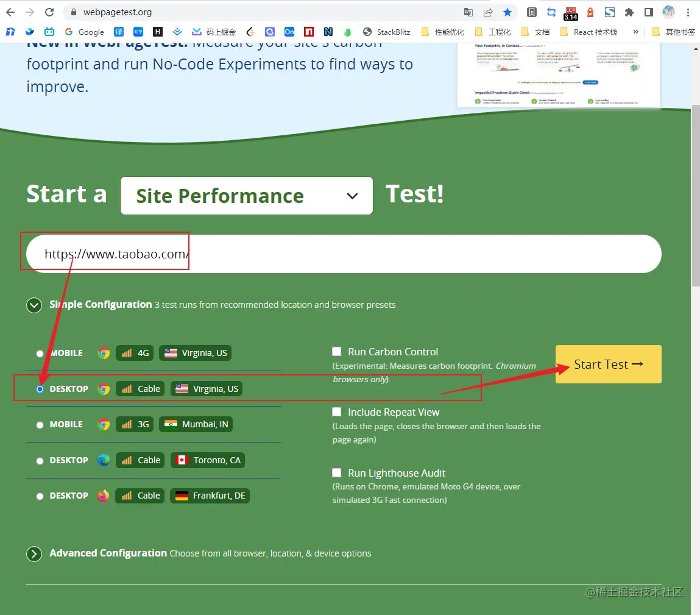Screen dimensions: 700x615
Task: Open the bilibili TV bookmark icon
Action: 49,32
